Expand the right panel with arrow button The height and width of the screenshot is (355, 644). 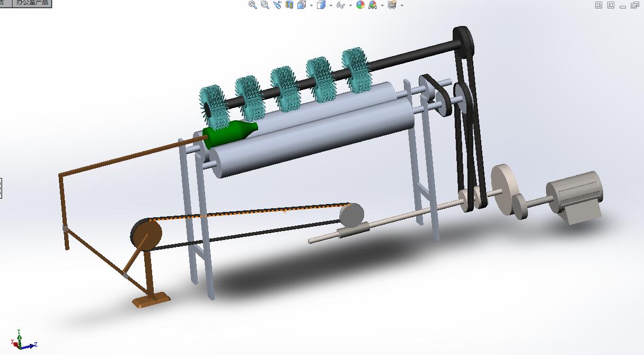pyautogui.click(x=611, y=5)
